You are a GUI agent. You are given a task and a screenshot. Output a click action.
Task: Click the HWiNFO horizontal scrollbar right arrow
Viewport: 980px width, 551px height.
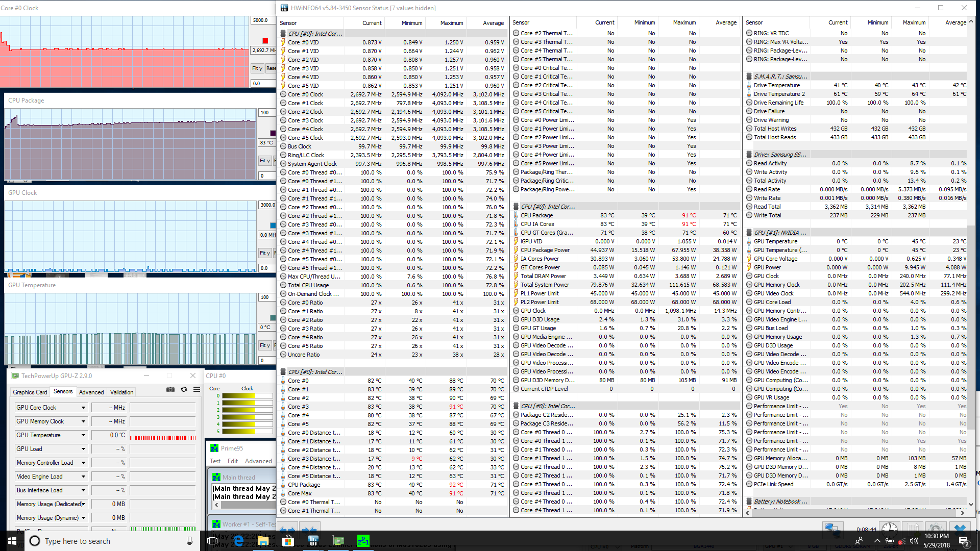962,513
